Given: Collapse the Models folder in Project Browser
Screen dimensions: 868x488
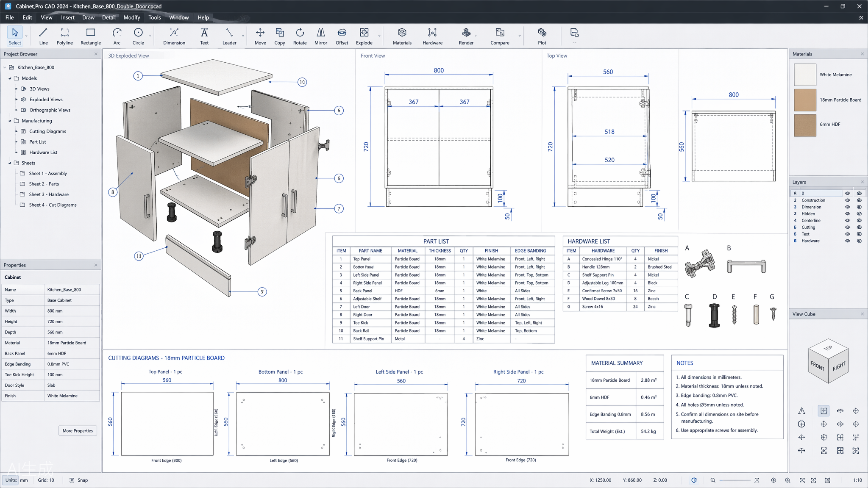Looking at the screenshot, I should click(x=10, y=78).
